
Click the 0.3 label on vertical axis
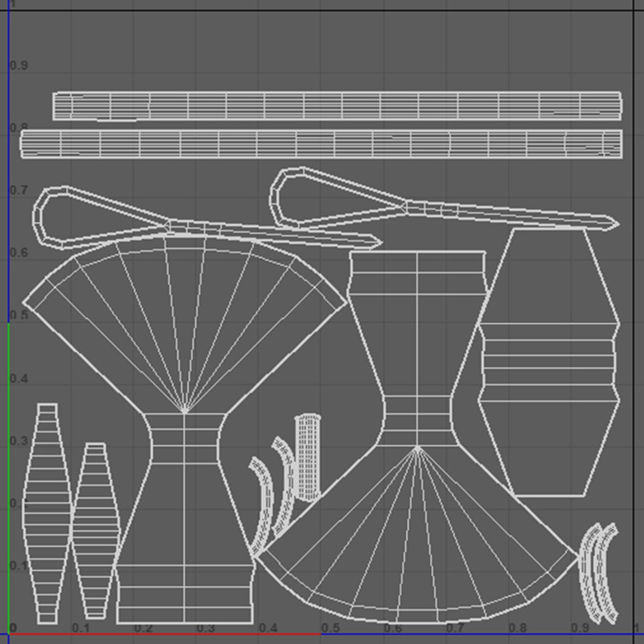[x=18, y=441]
